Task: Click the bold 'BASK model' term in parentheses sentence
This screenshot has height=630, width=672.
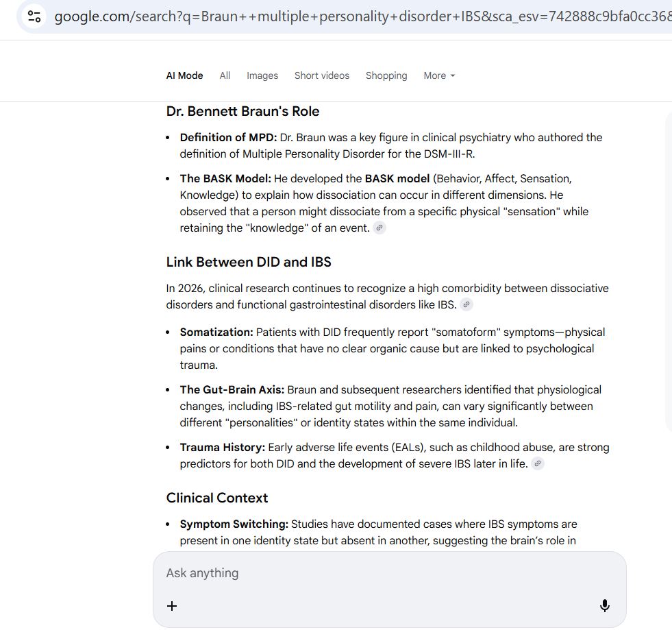Action: coord(397,179)
